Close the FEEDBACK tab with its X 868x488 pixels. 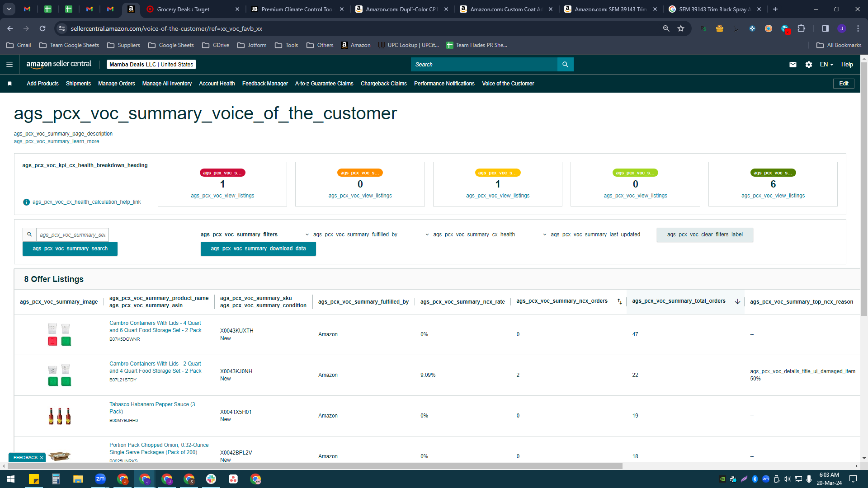42,458
